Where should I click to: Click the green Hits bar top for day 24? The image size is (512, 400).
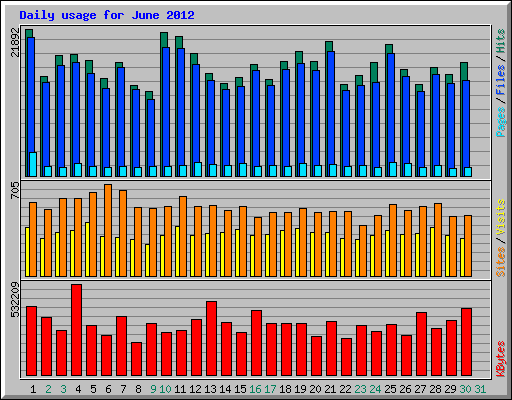[x=374, y=72]
